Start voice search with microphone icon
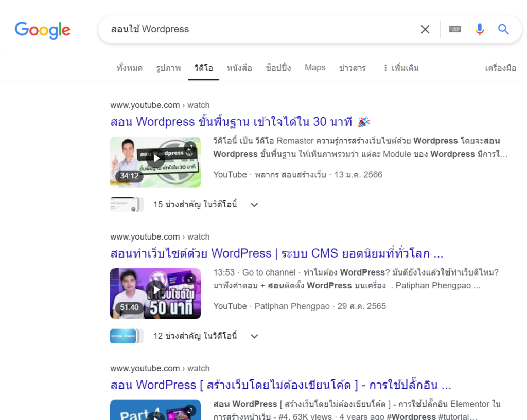527x420 pixels. point(480,30)
